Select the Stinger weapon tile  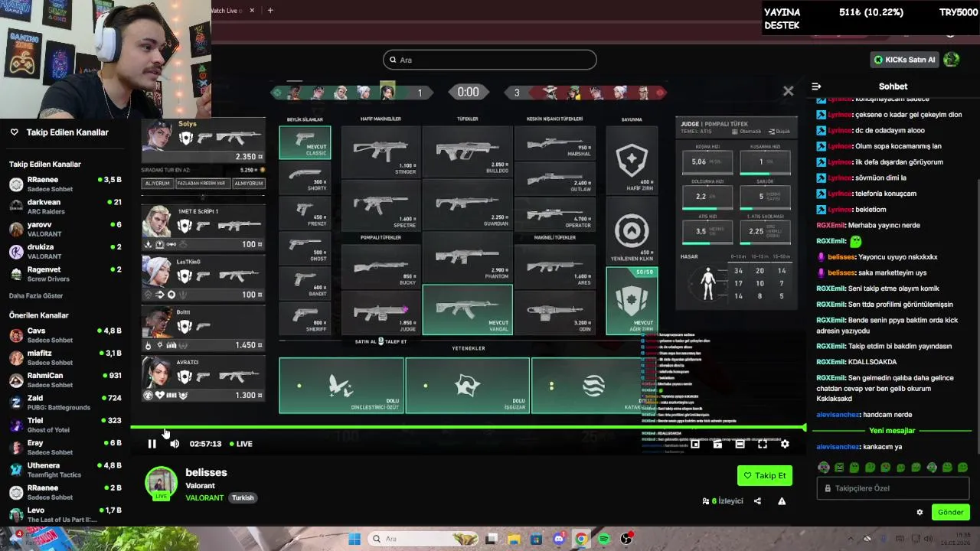click(x=381, y=151)
